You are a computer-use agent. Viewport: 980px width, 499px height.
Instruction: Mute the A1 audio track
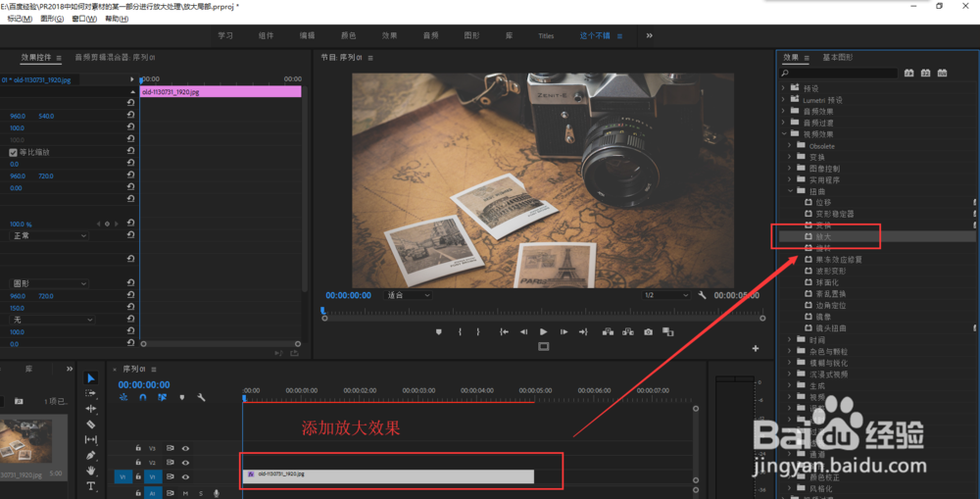pos(185,493)
